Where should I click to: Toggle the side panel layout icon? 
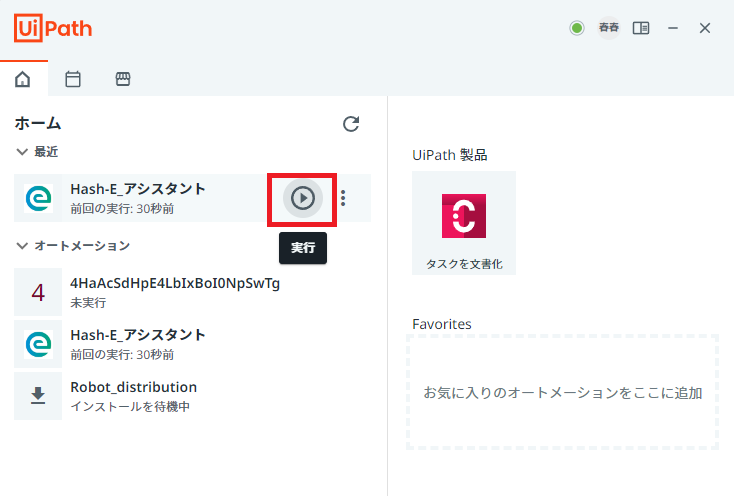641,28
